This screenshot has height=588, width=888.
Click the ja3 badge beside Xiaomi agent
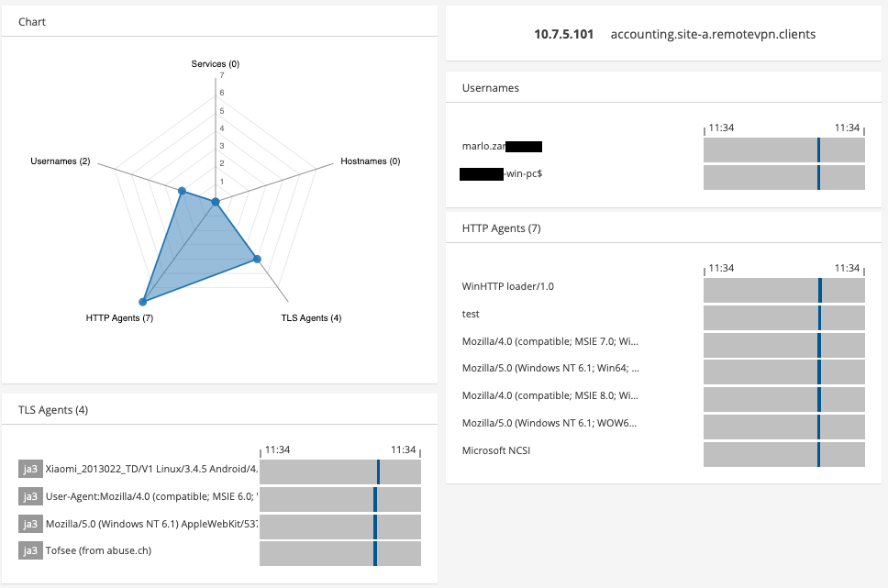pyautogui.click(x=30, y=469)
